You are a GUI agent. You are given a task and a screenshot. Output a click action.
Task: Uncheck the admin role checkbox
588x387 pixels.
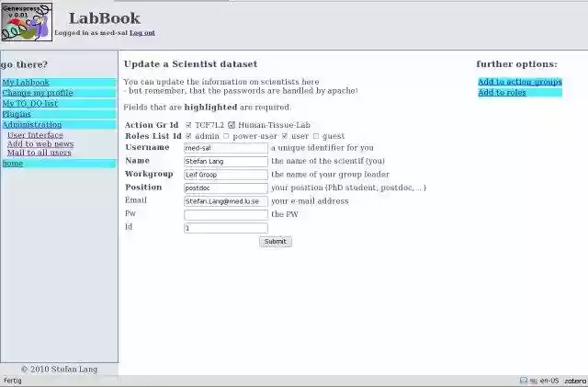[x=188, y=136]
